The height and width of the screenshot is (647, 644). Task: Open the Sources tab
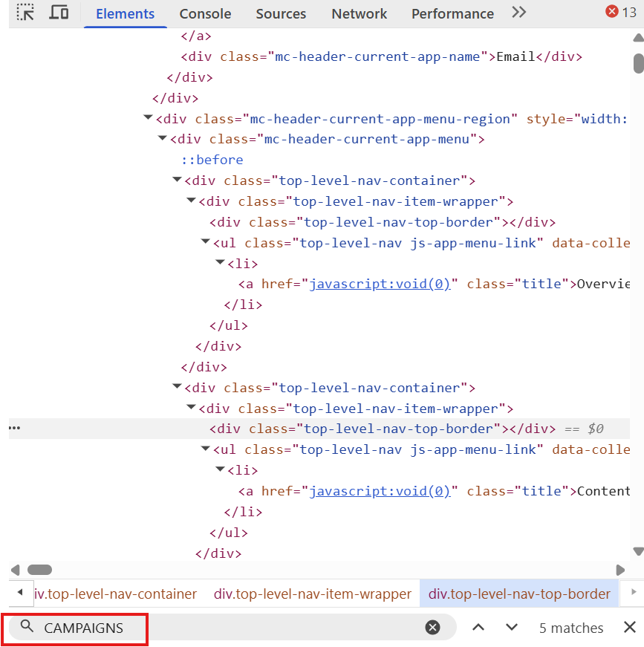[281, 13]
